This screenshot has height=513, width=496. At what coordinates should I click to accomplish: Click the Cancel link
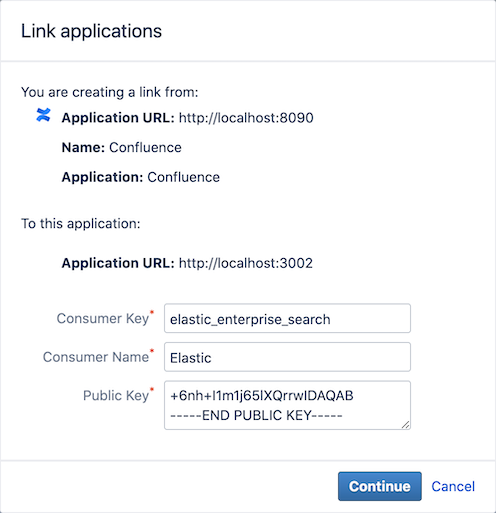[453, 486]
